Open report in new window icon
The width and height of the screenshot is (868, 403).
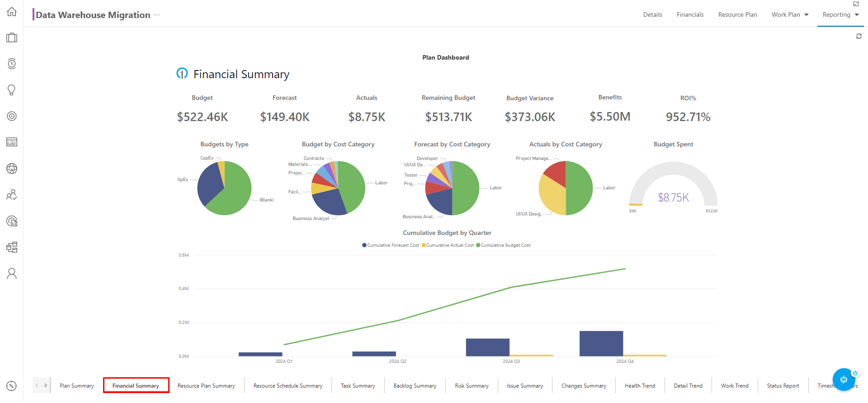point(856,4)
